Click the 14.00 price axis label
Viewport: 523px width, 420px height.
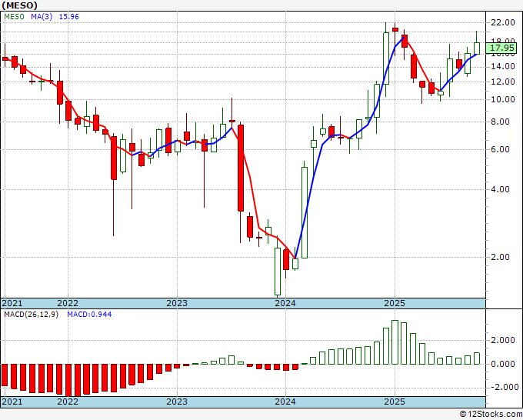(x=503, y=66)
